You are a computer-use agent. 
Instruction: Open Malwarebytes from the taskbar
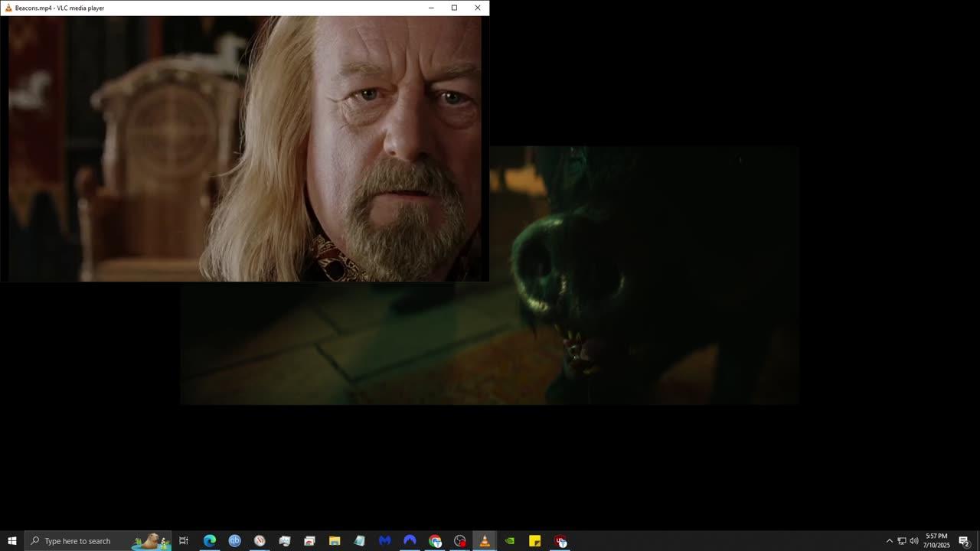pyautogui.click(x=384, y=541)
